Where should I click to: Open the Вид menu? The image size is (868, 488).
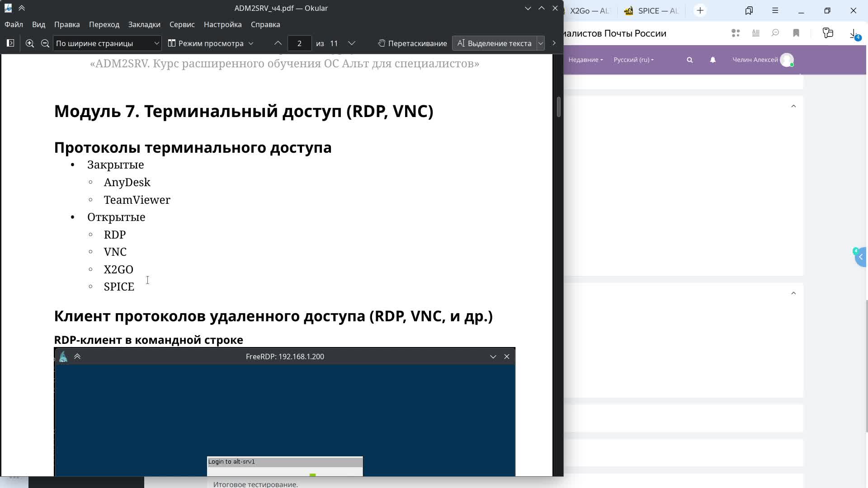click(x=39, y=24)
